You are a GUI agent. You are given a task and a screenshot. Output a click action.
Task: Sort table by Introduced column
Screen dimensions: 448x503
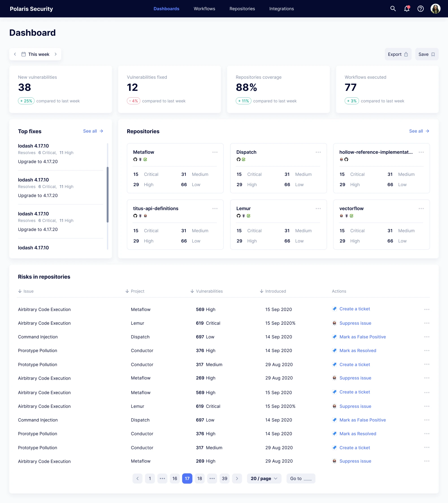[273, 291]
